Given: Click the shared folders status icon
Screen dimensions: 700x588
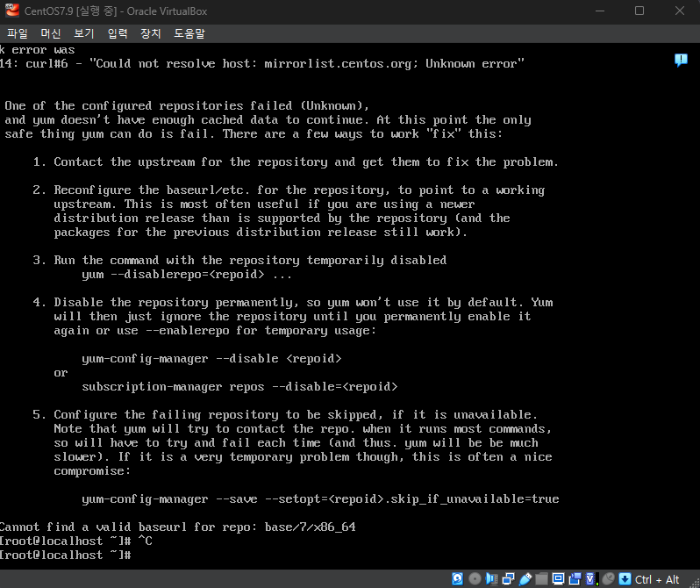Looking at the screenshot, I should point(541,579).
